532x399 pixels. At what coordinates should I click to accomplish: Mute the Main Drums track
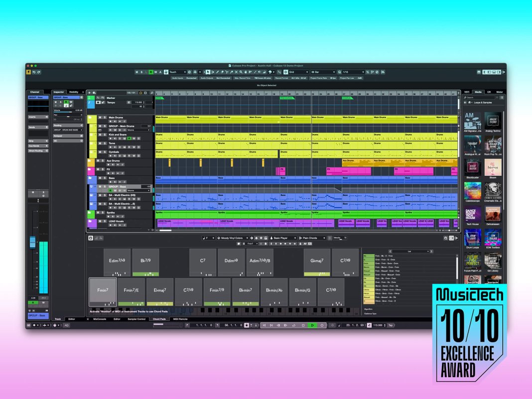[100, 118]
